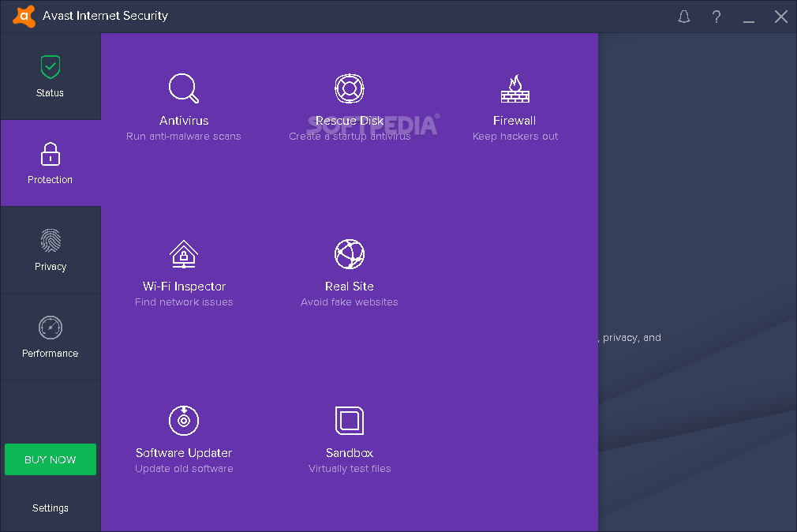This screenshot has height=532, width=797.
Task: Click "Create a startup antivirus" description
Action: click(350, 137)
